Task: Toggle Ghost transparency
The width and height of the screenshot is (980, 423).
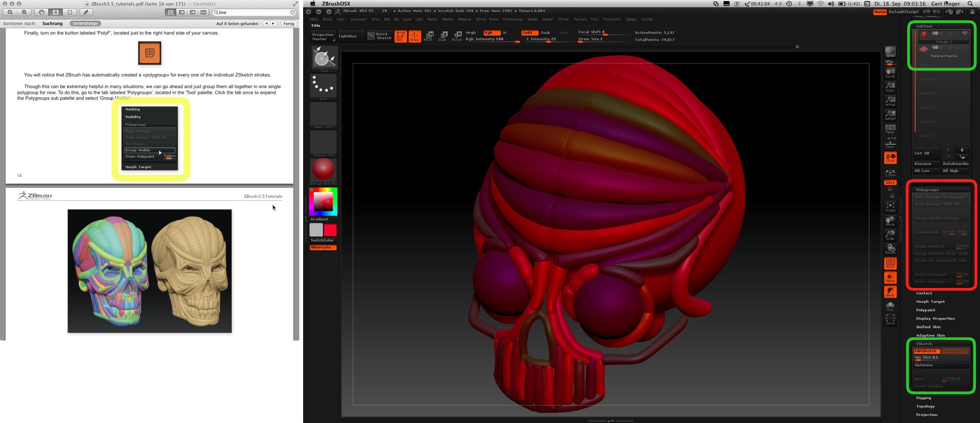Action: [x=890, y=292]
